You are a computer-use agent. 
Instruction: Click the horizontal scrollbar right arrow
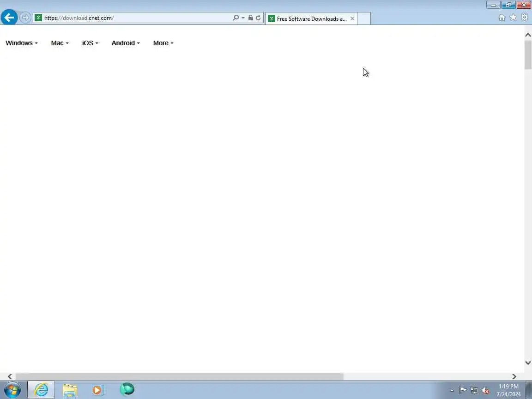coord(514,376)
